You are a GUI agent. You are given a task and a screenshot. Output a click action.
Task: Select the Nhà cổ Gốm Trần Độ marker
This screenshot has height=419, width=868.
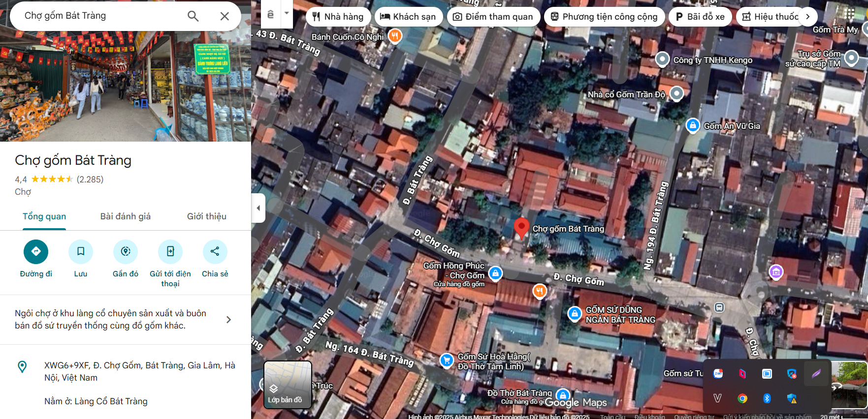(x=677, y=93)
